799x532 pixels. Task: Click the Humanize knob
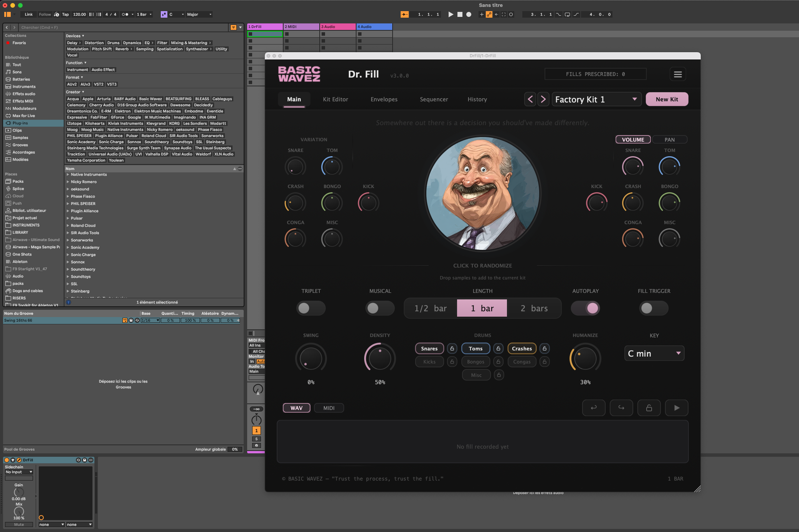click(x=585, y=359)
